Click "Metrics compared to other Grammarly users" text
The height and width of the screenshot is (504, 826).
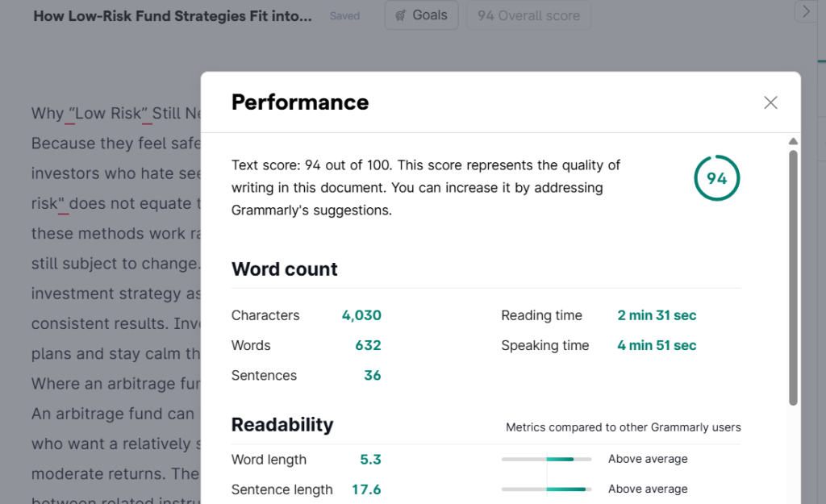(623, 427)
